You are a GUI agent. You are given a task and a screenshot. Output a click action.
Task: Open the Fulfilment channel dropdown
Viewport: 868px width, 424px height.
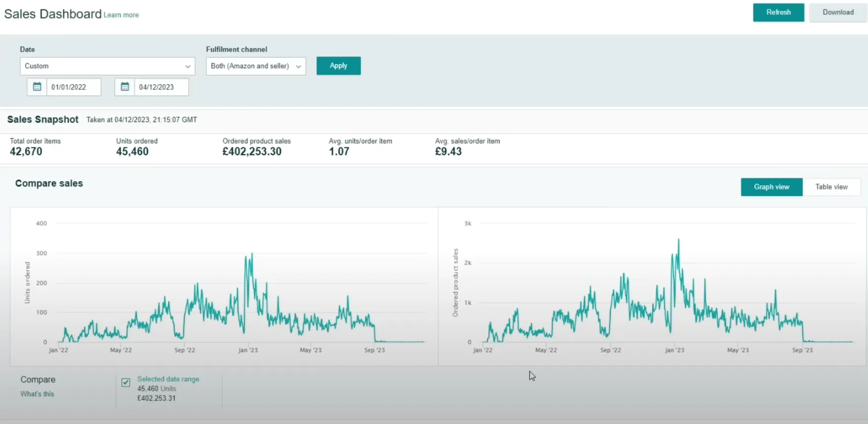pyautogui.click(x=256, y=66)
